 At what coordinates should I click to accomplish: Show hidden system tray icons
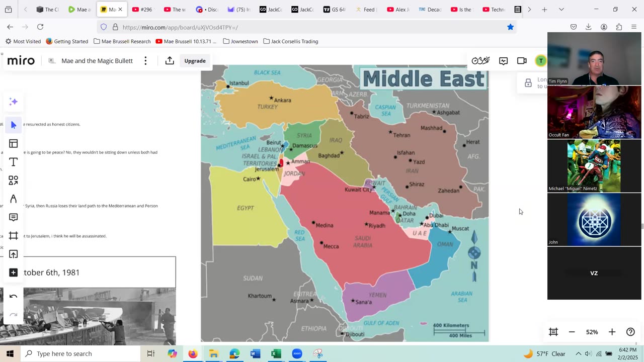point(578,353)
